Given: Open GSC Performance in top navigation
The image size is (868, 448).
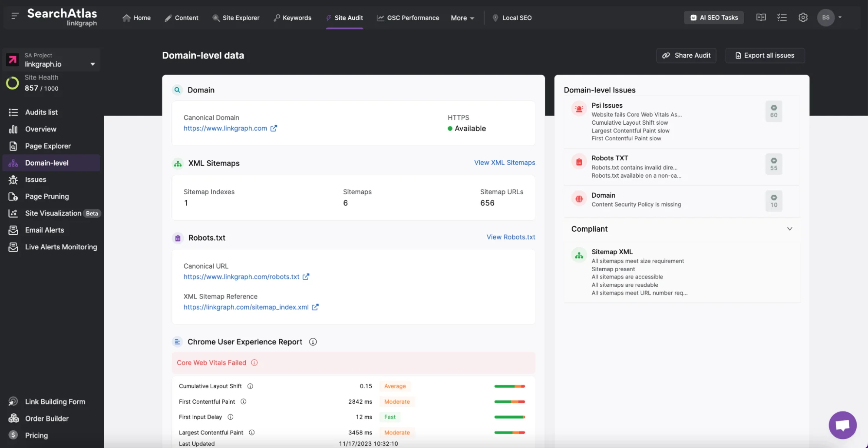Looking at the screenshot, I should coord(408,18).
